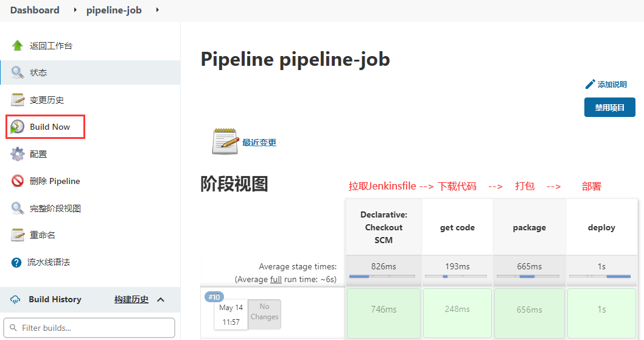Click the package column header
The image size is (644, 340).
(530, 227)
